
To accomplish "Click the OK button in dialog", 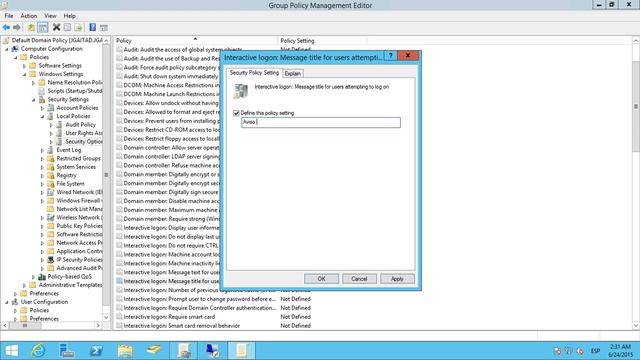I will coord(321,279).
